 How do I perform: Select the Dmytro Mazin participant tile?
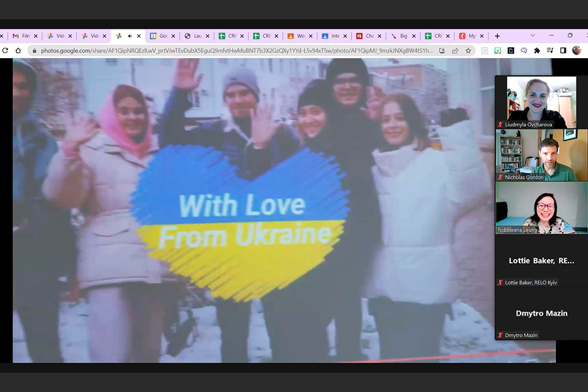click(x=542, y=314)
